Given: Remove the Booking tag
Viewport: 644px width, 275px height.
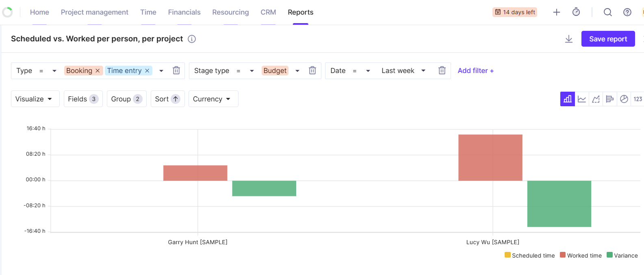Looking at the screenshot, I should [x=98, y=71].
